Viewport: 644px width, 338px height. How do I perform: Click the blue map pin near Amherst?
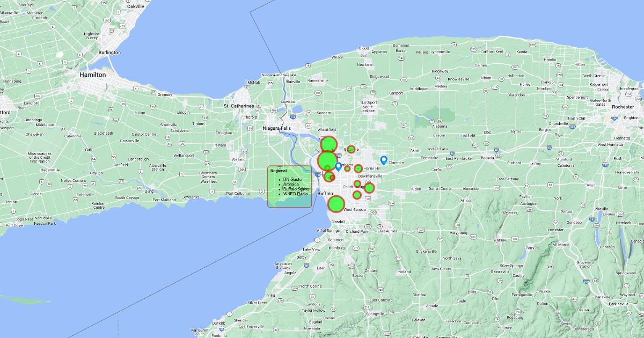click(x=338, y=166)
